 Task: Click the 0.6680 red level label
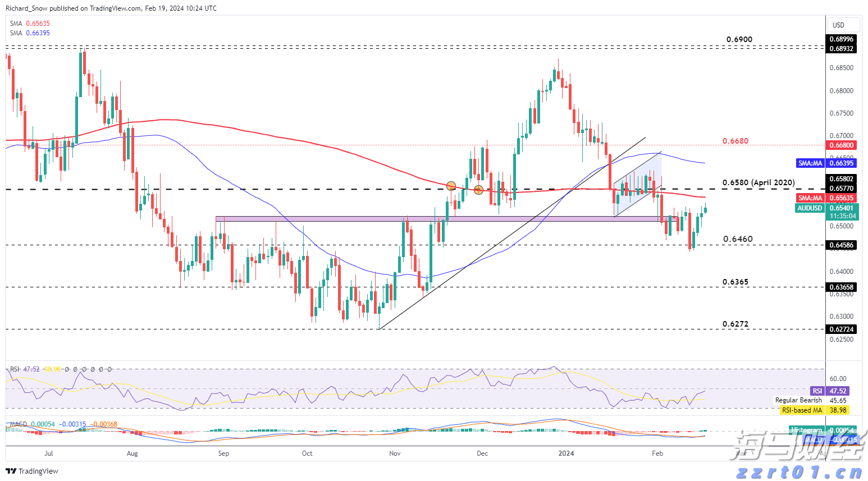point(735,141)
